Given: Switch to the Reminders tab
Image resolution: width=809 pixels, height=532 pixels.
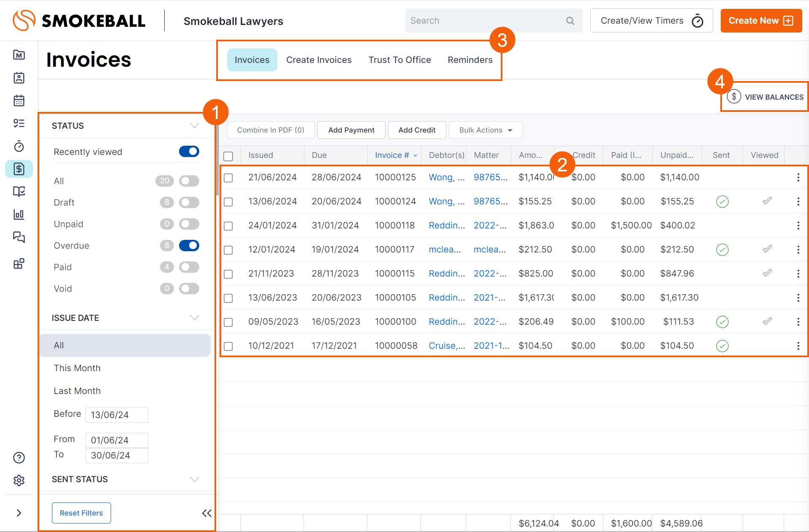Looking at the screenshot, I should [470, 60].
